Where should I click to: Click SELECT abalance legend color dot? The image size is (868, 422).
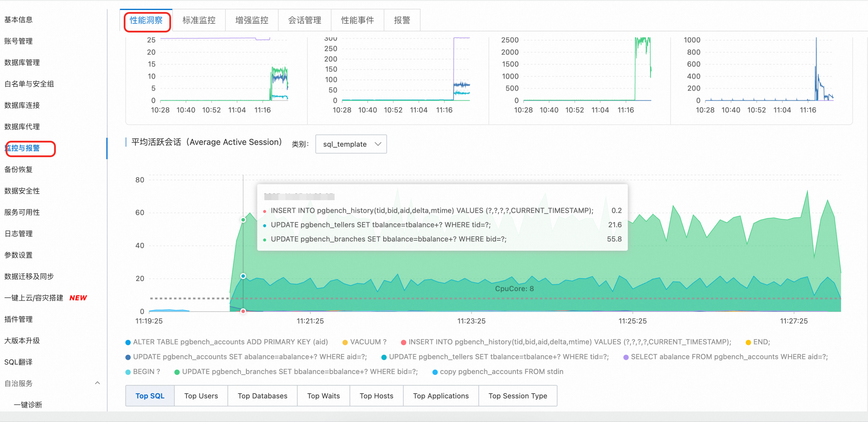pos(626,357)
